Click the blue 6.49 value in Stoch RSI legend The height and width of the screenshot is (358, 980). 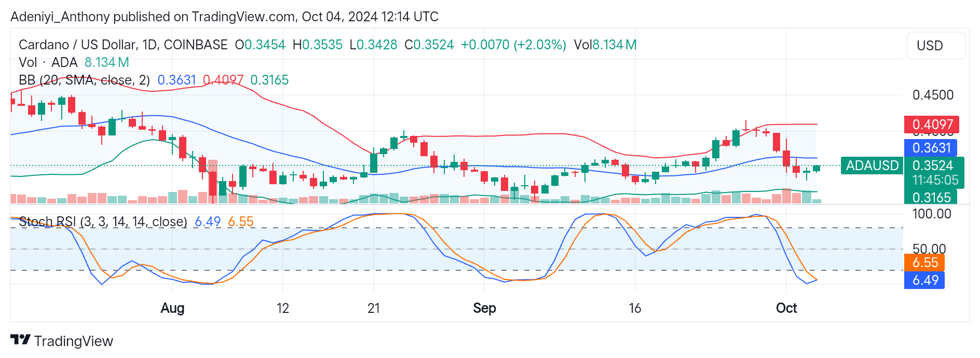point(208,222)
